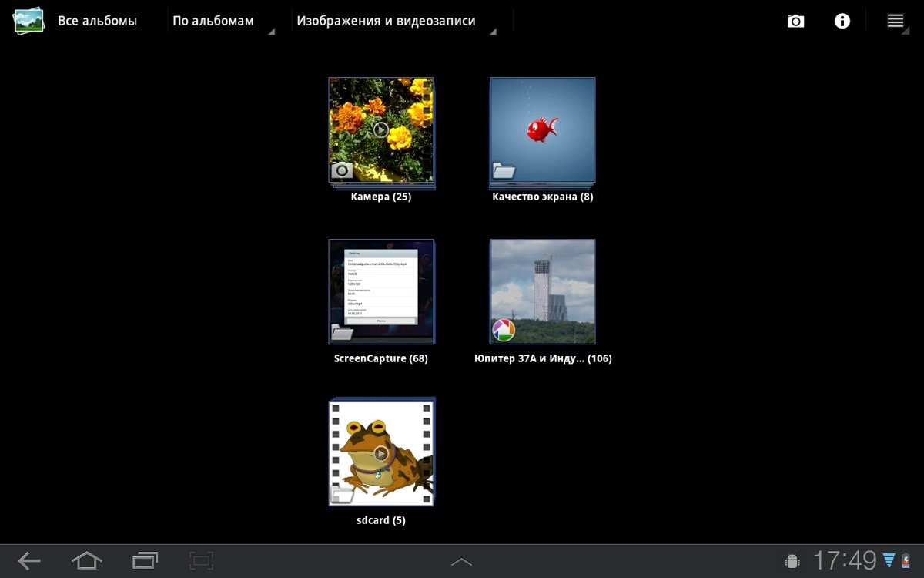Open the overflow menu icon at top right
The width and height of the screenshot is (924, 578).
click(x=895, y=22)
